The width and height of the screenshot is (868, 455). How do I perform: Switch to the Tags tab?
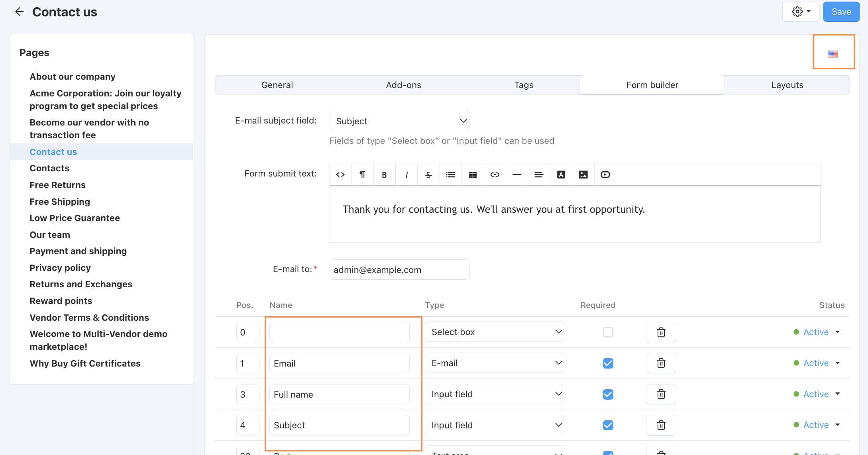click(x=524, y=85)
